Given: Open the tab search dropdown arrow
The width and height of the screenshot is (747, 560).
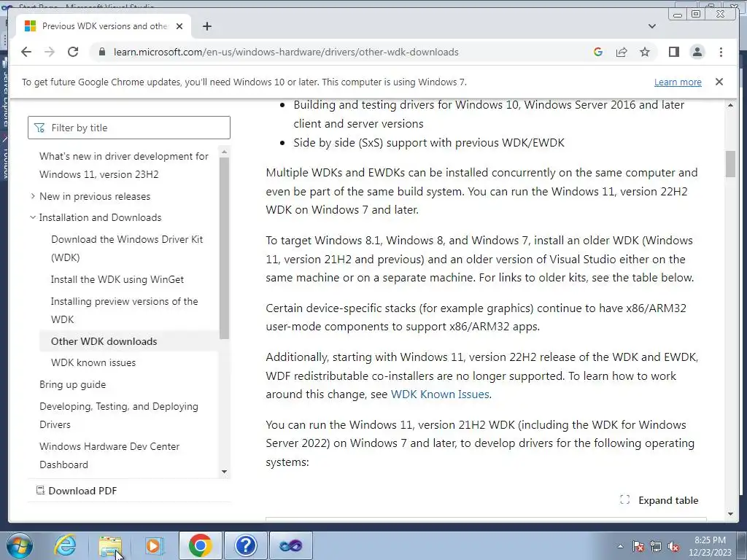Looking at the screenshot, I should [651, 26].
